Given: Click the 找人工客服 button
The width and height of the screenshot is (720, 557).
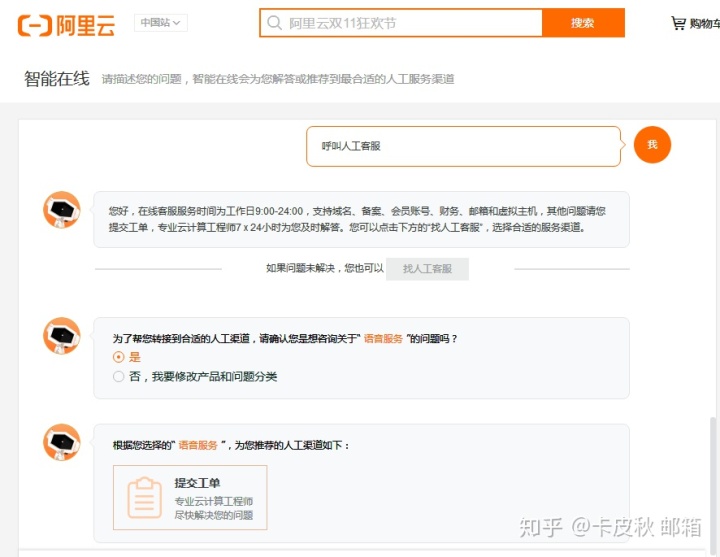Looking at the screenshot, I should 427,268.
